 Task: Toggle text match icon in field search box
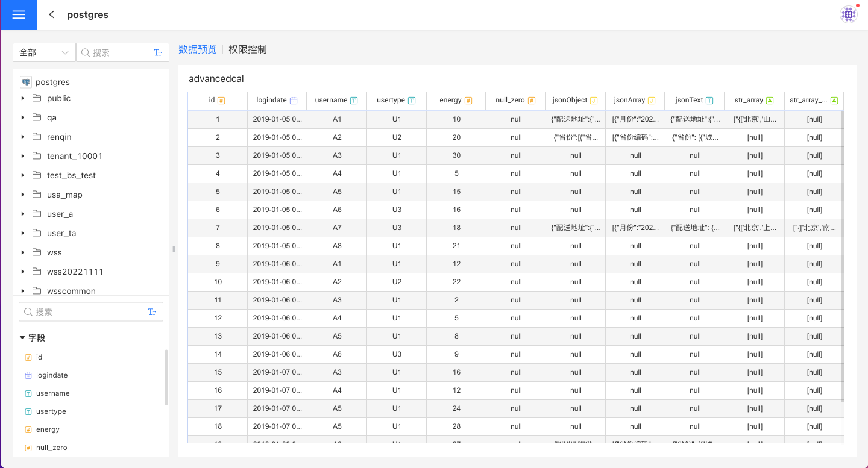point(152,312)
